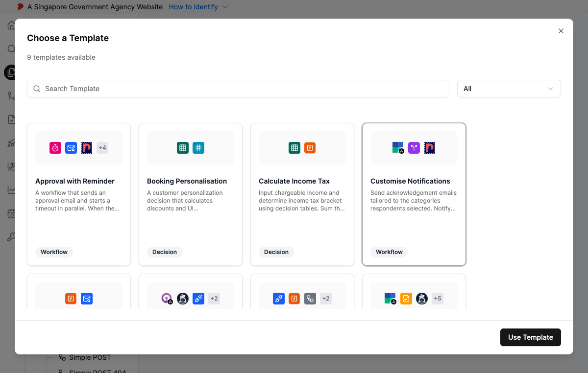Click the stamp icon on Approval with Reminder card
The image size is (588, 373).
point(87,148)
